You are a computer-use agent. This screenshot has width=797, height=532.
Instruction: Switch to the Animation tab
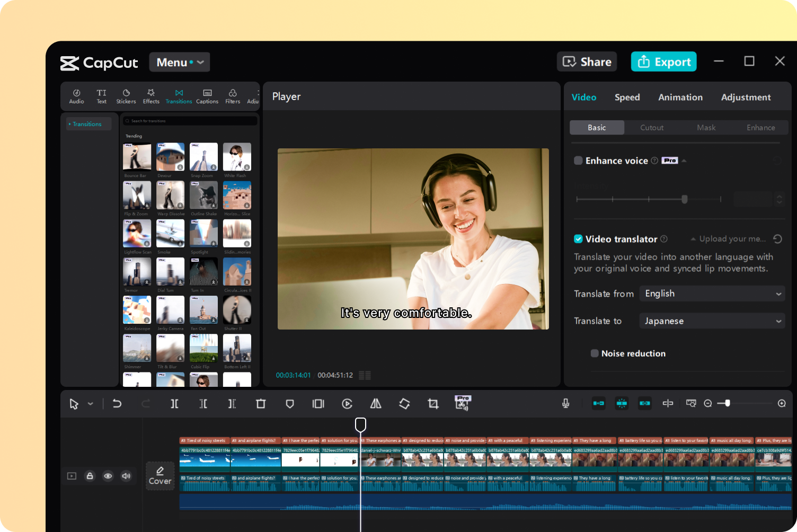tap(680, 97)
